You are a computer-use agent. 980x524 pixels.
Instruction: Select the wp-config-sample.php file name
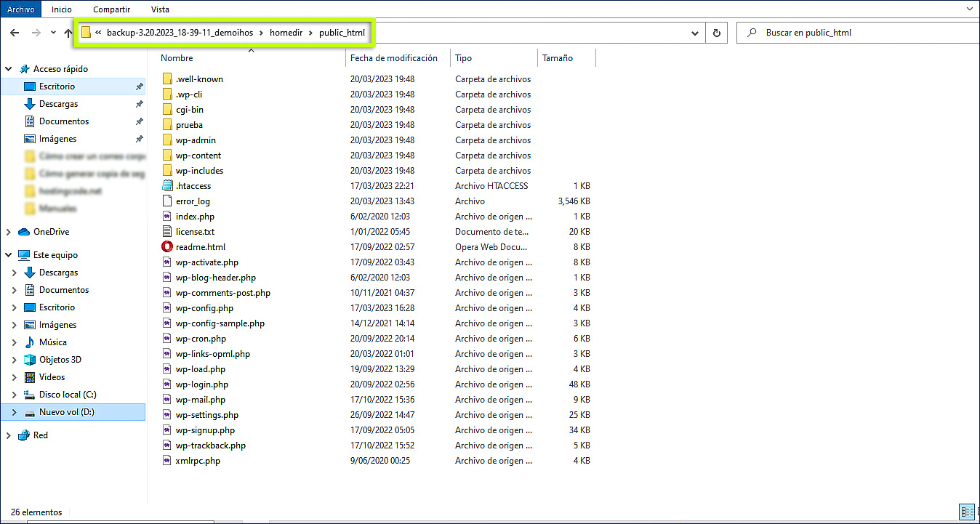coord(220,323)
